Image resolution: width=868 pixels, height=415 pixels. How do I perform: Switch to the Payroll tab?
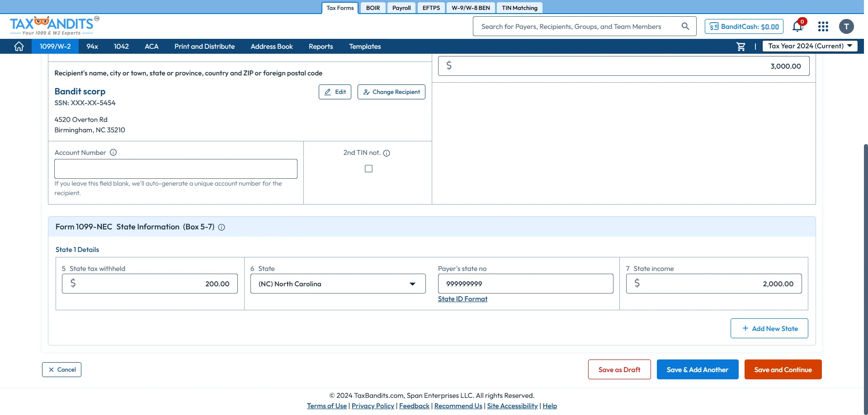[401, 8]
